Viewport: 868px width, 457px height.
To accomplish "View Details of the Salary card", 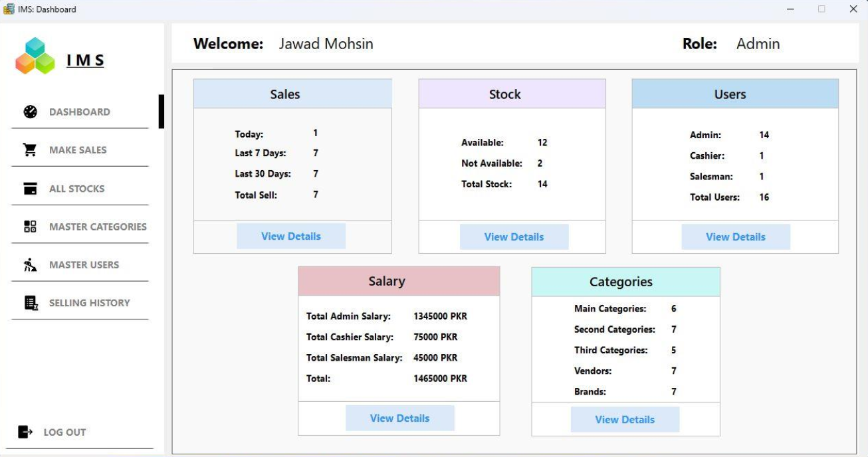I will point(399,418).
